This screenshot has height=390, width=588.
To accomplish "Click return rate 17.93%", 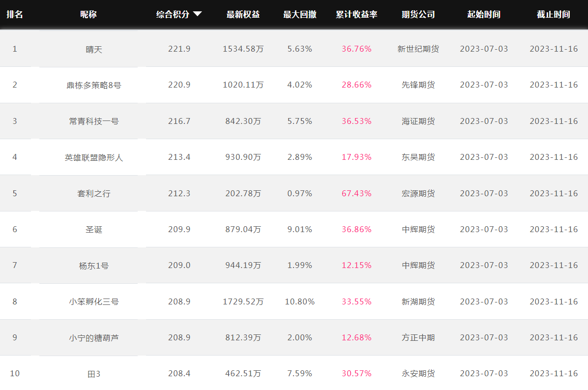I will [356, 157].
